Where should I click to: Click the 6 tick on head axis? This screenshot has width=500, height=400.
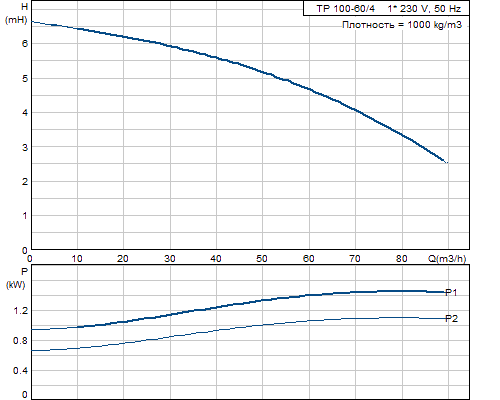click(25, 44)
